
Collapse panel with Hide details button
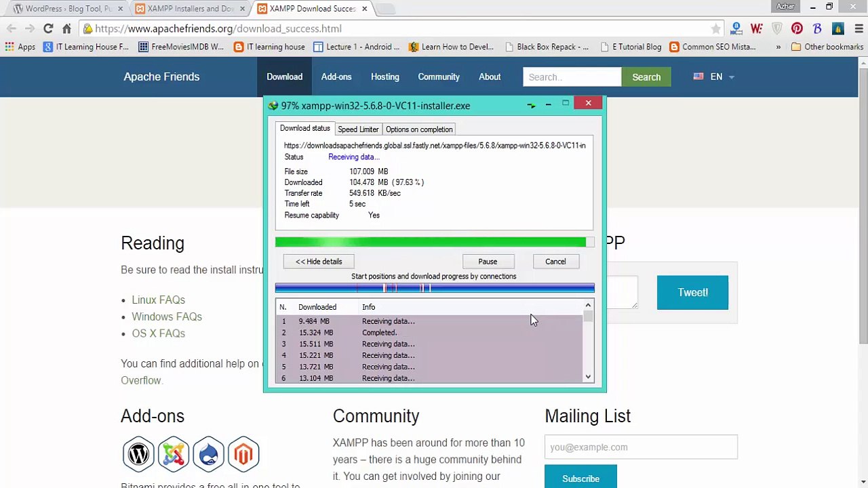pyautogui.click(x=319, y=262)
